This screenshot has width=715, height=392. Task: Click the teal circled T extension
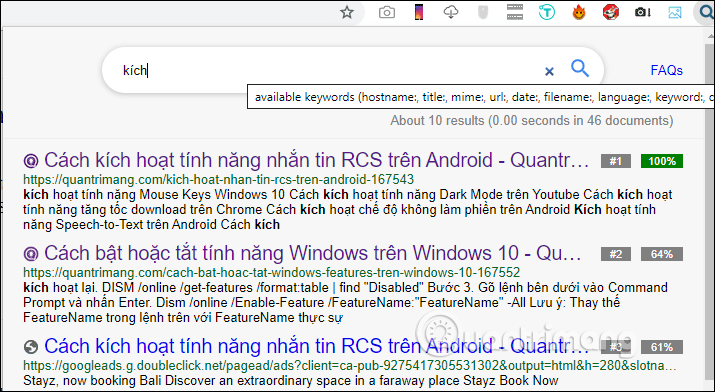(547, 12)
